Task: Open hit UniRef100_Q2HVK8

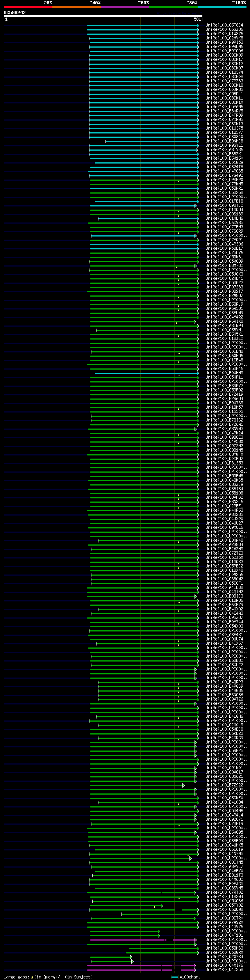Action: pos(224,38)
